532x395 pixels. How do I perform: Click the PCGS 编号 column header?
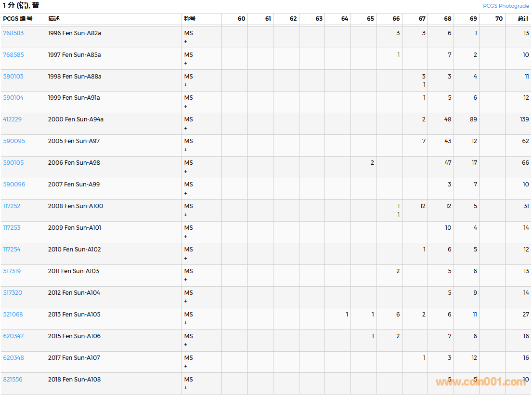point(18,19)
